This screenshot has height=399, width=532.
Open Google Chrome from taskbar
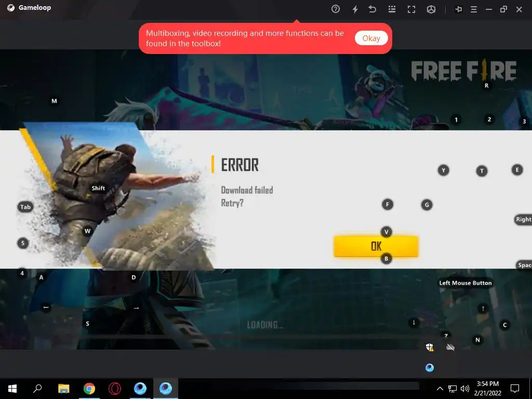pos(89,389)
